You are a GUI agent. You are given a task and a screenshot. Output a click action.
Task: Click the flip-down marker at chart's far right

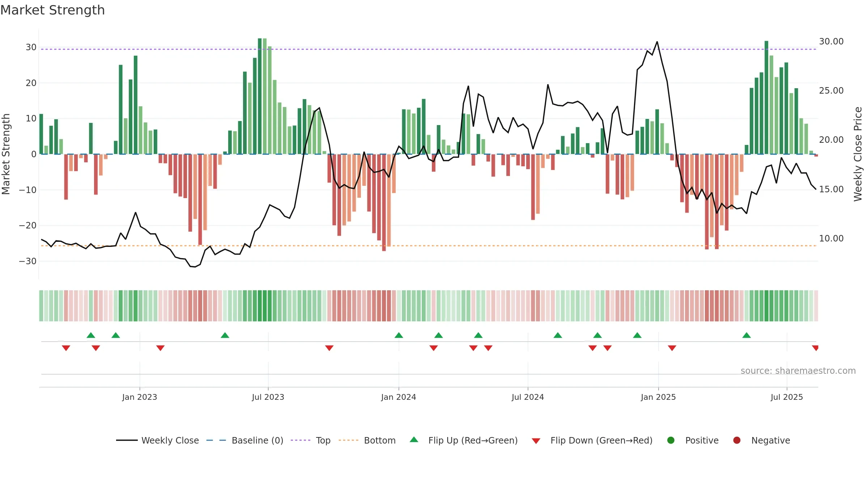(x=815, y=348)
